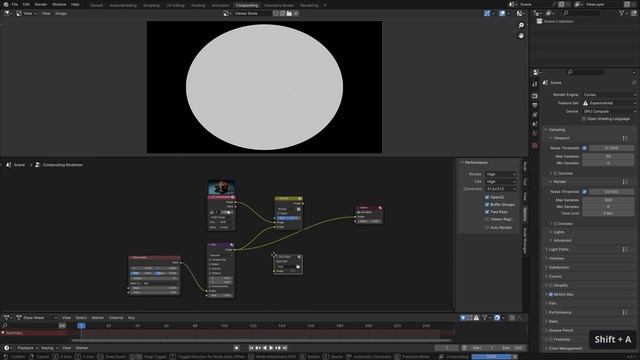Switch to the Compositing workspace tab
640x360 pixels.
[x=247, y=5]
